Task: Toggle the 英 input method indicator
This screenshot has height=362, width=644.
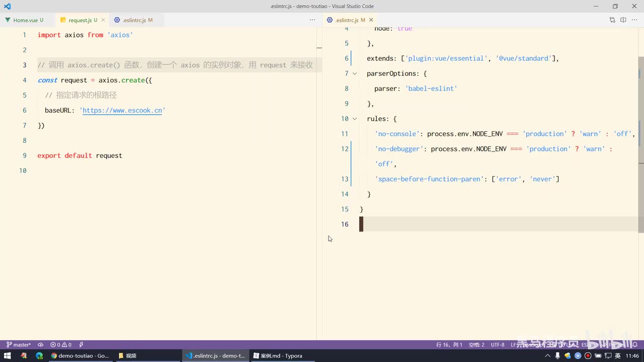Action: (617, 355)
